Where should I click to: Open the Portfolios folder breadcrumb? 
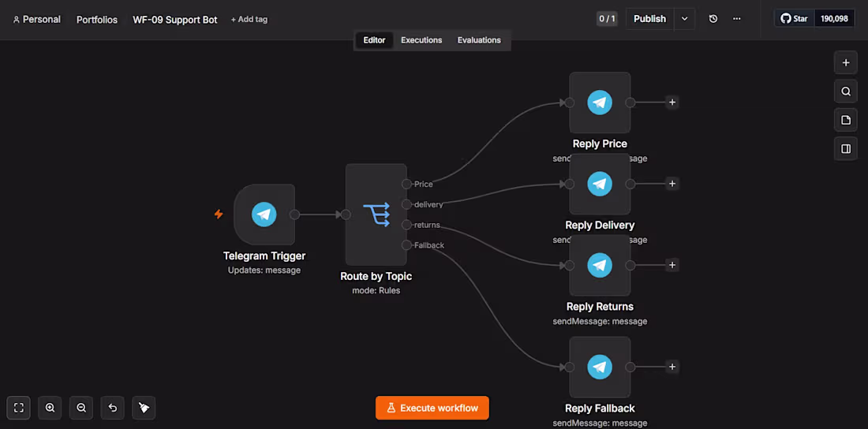point(97,20)
